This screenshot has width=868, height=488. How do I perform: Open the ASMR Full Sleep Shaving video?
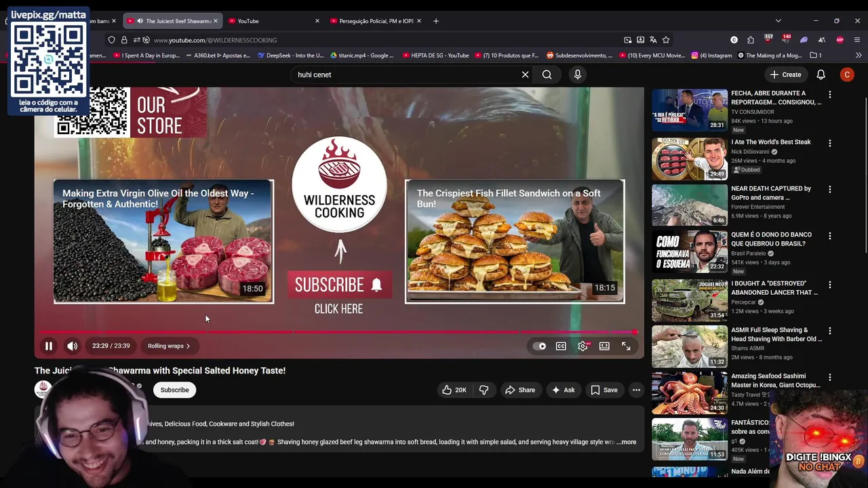pyautogui.click(x=690, y=346)
